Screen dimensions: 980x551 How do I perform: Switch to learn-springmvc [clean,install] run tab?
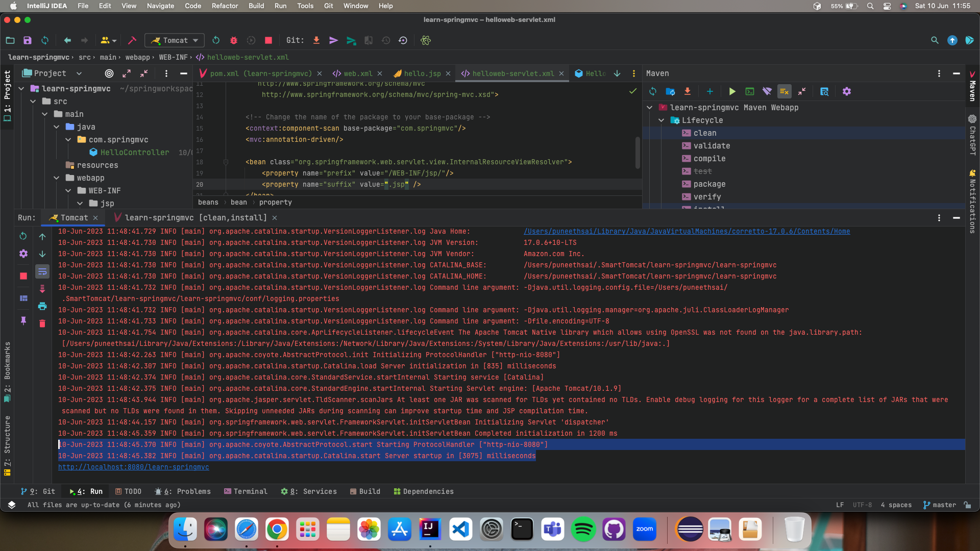click(195, 218)
